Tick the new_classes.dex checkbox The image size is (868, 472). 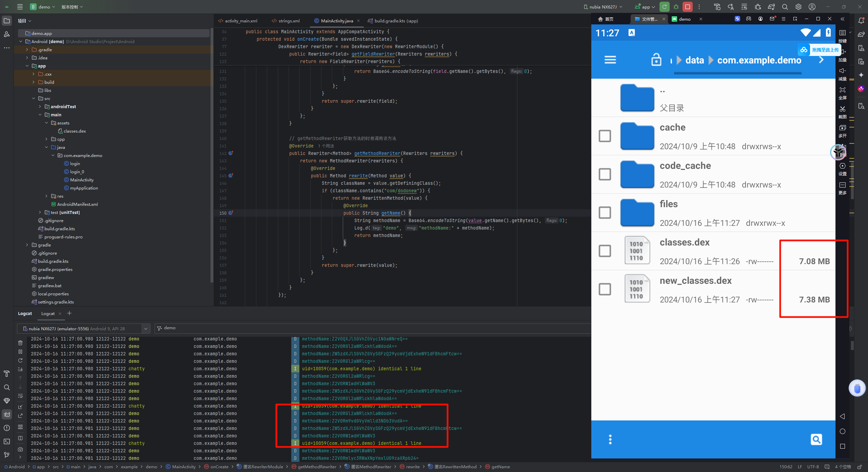pos(605,289)
